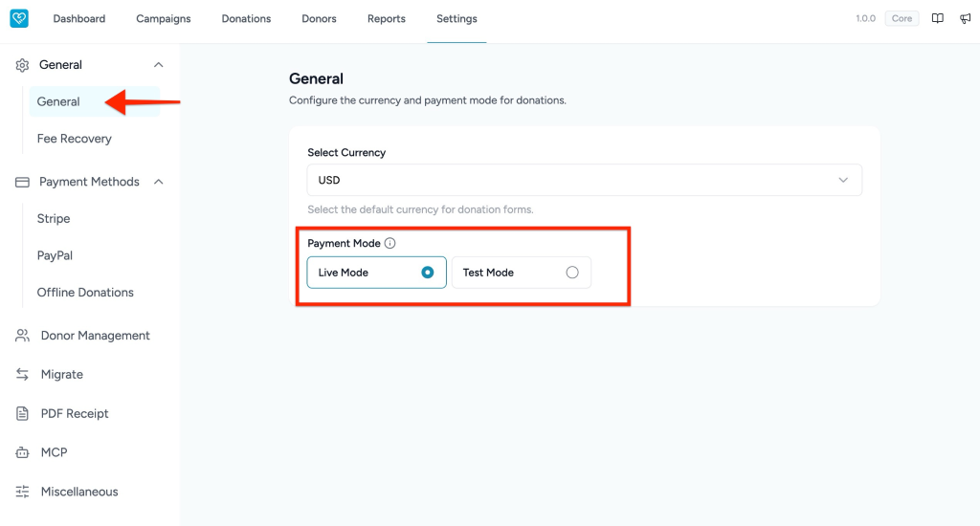Open Stripe payment settings
This screenshot has height=526, width=980.
[x=54, y=219]
